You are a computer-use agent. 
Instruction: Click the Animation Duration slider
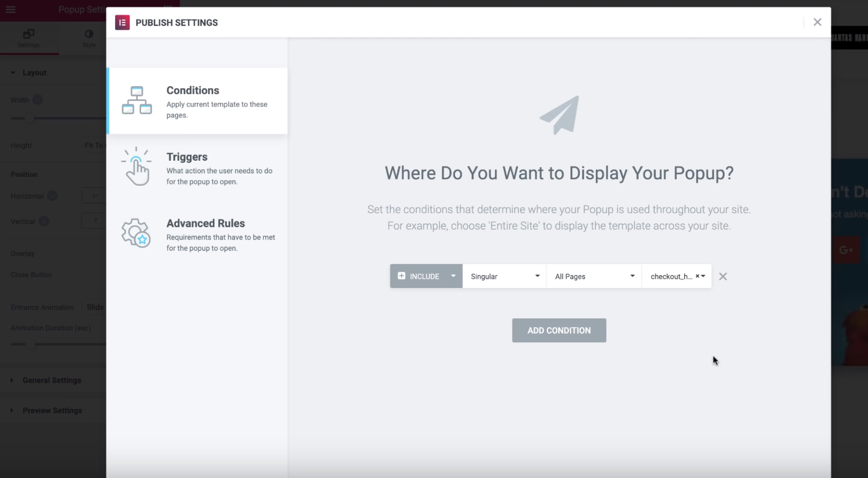(x=57, y=344)
